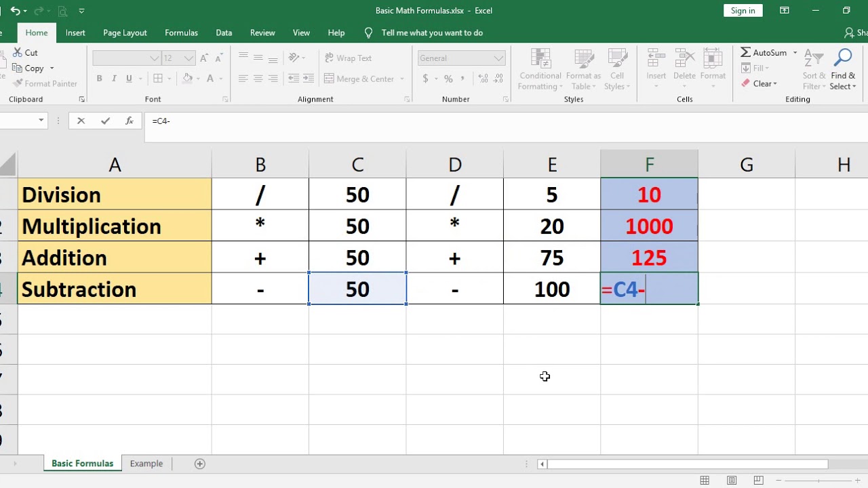Toggle italic formatting
Image resolution: width=868 pixels, height=488 pixels.
coord(114,79)
